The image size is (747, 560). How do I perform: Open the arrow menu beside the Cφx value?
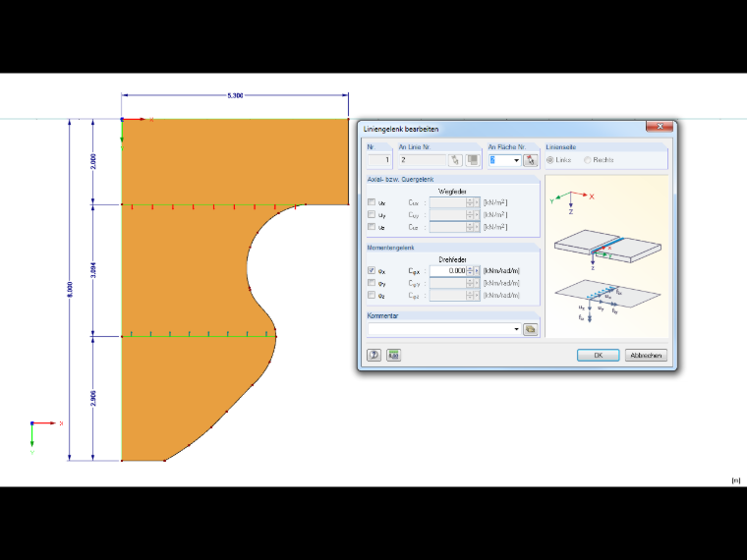[x=477, y=270]
